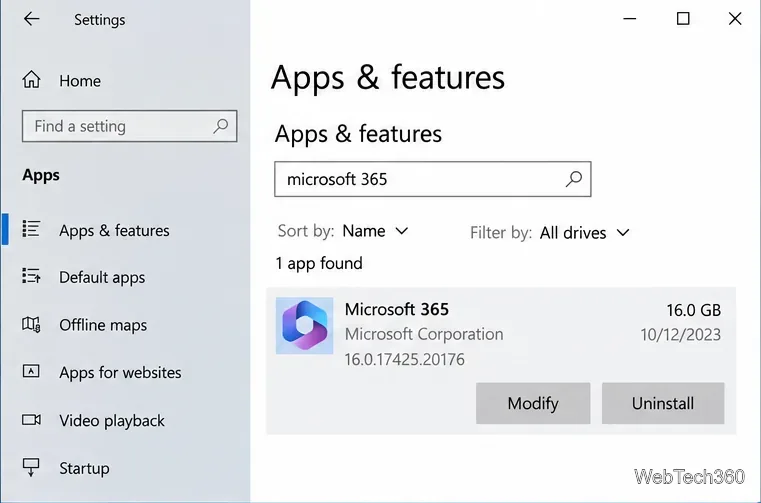Maximize the Settings window
Image resolution: width=761 pixels, height=503 pixels.
pos(683,19)
